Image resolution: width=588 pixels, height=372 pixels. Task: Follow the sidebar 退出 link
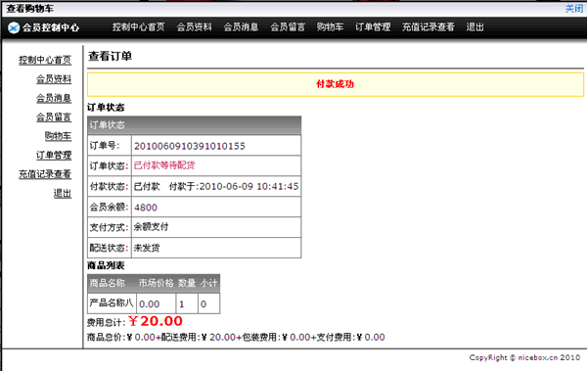(x=63, y=193)
